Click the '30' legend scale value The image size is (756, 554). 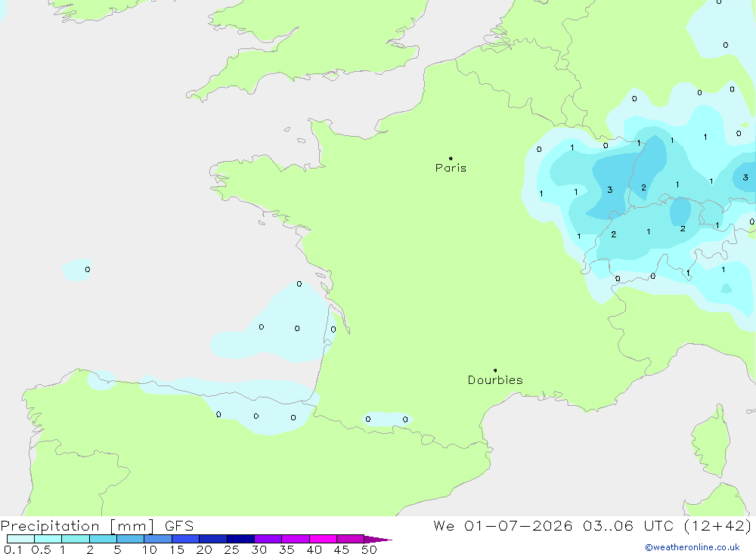tap(259, 549)
